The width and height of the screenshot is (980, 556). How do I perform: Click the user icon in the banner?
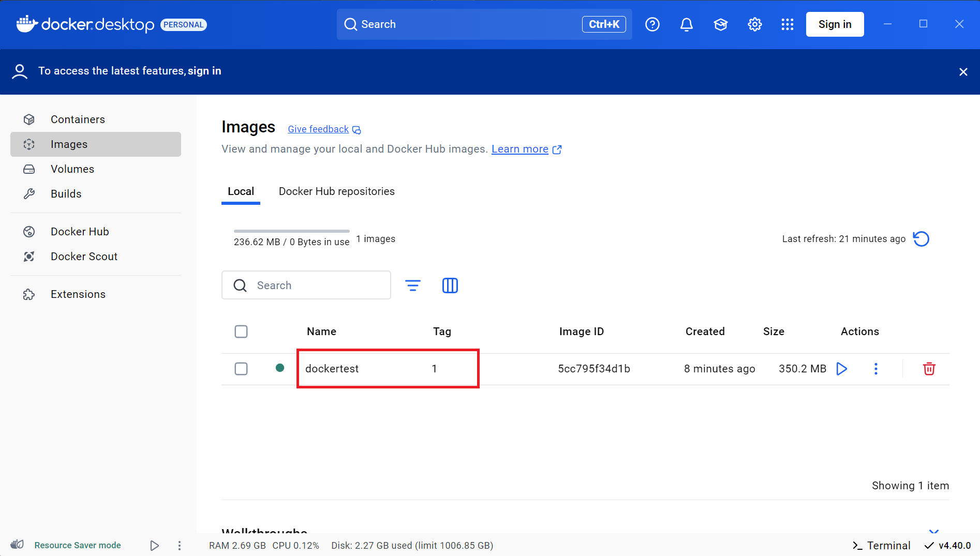tap(20, 71)
